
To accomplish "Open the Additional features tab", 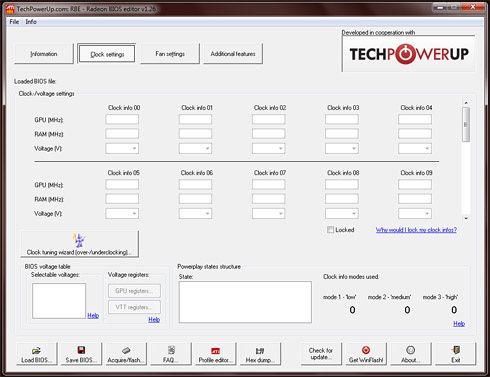I will [233, 53].
